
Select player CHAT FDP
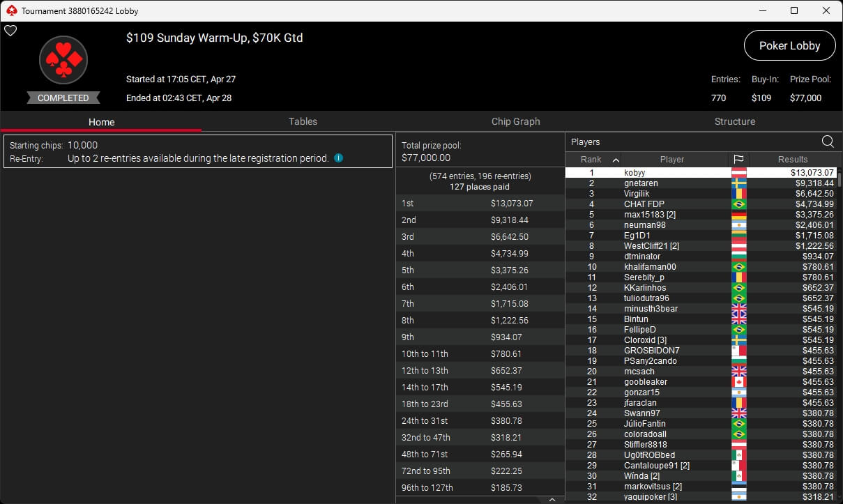[701, 204]
